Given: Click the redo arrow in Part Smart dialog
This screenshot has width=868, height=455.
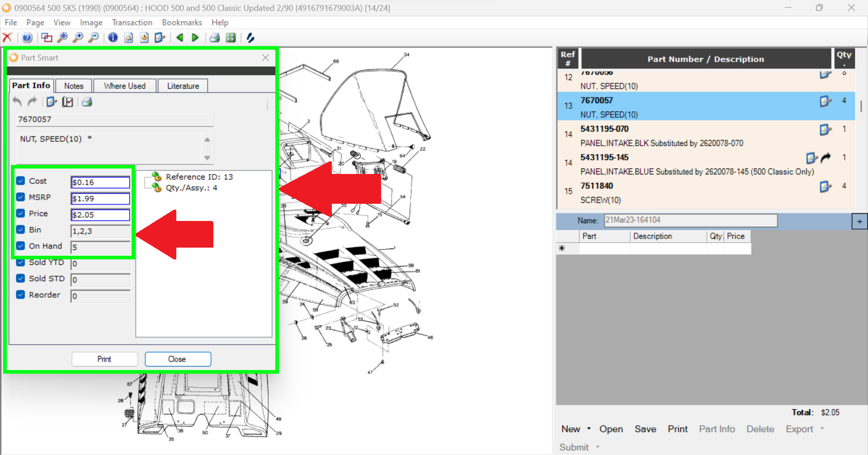Looking at the screenshot, I should [32, 102].
